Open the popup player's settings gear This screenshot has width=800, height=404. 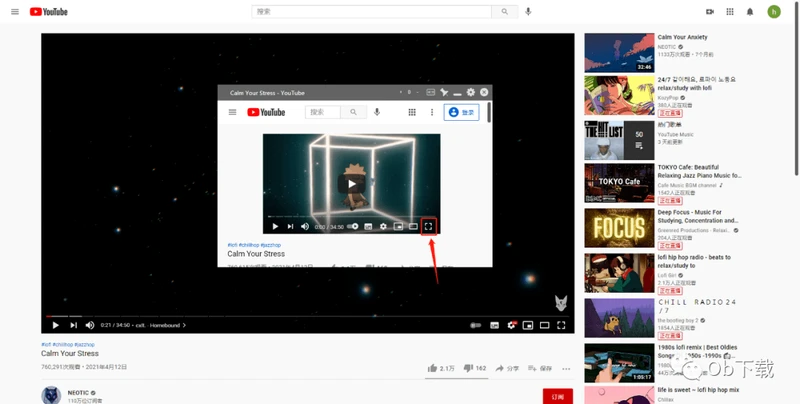point(383,226)
